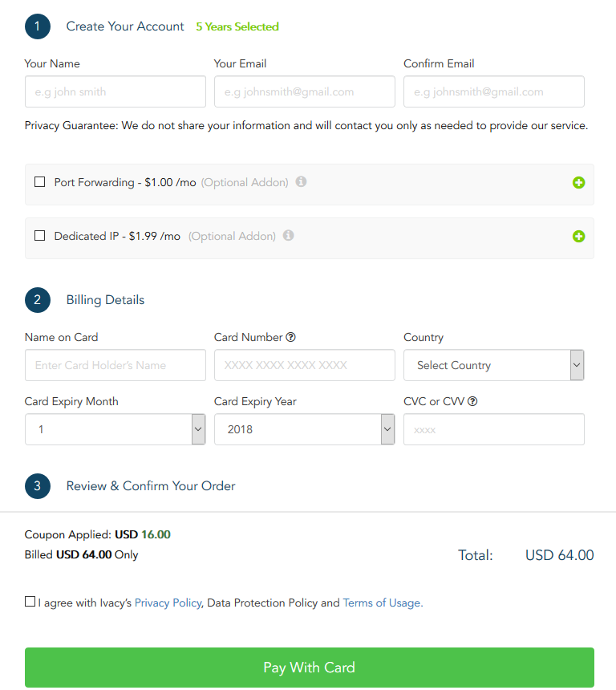Click the Name on Card field
This screenshot has width=616, height=690.
coord(115,365)
